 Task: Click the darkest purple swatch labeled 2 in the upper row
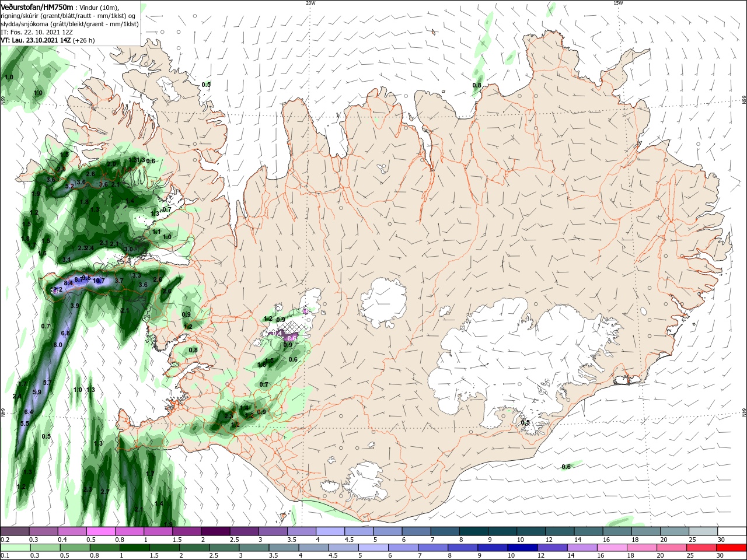[x=215, y=531]
